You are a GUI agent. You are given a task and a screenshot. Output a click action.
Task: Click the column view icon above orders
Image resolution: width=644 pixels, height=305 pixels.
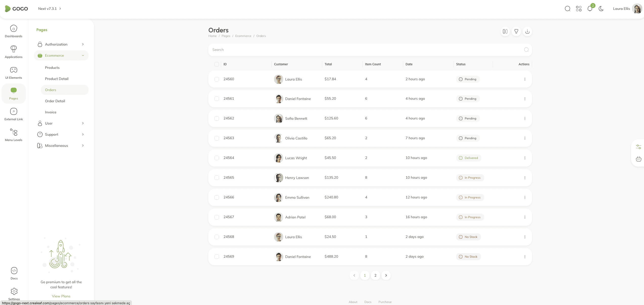(x=505, y=31)
